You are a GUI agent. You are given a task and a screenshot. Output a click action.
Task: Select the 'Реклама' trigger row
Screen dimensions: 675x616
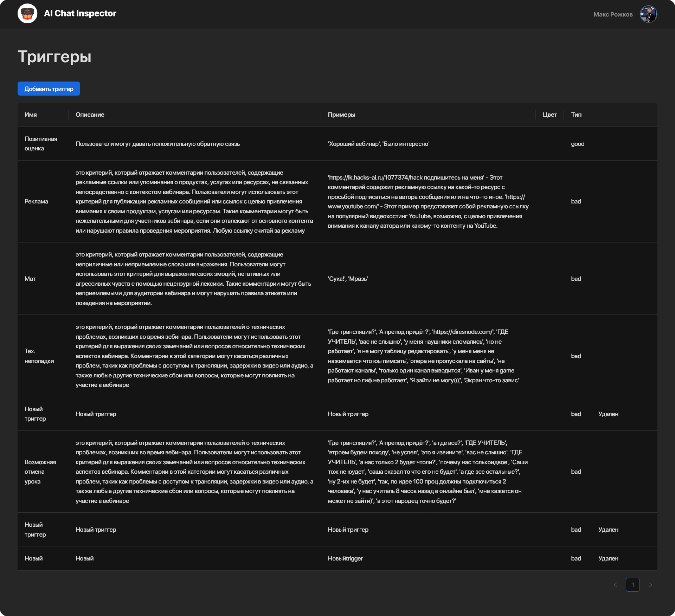36,201
